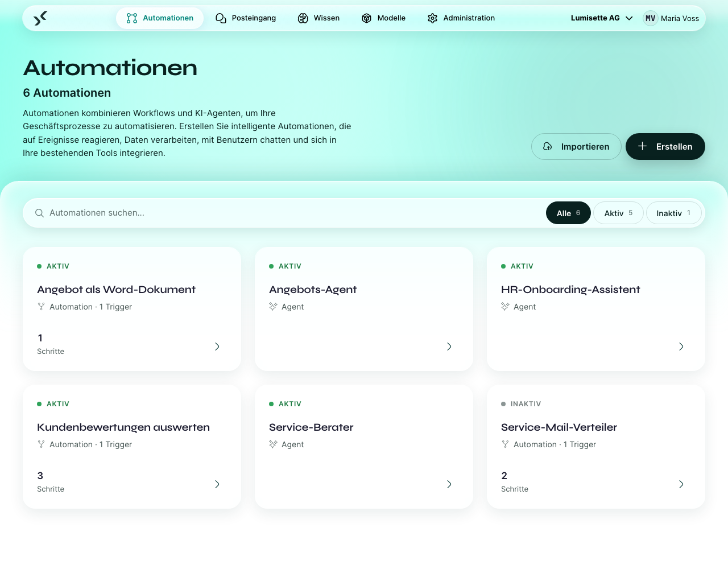Image resolution: width=728 pixels, height=569 pixels.
Task: Click the Wissen brain icon
Action: click(303, 18)
